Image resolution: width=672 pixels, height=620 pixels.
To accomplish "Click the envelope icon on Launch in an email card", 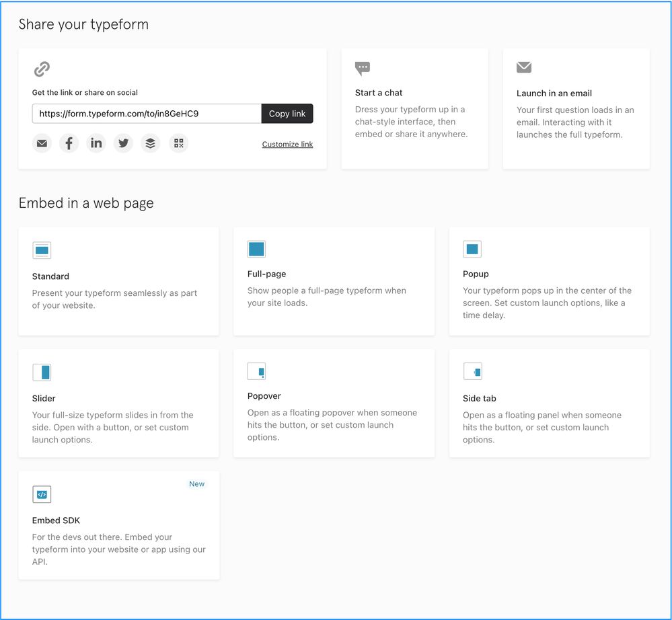I will tap(524, 67).
